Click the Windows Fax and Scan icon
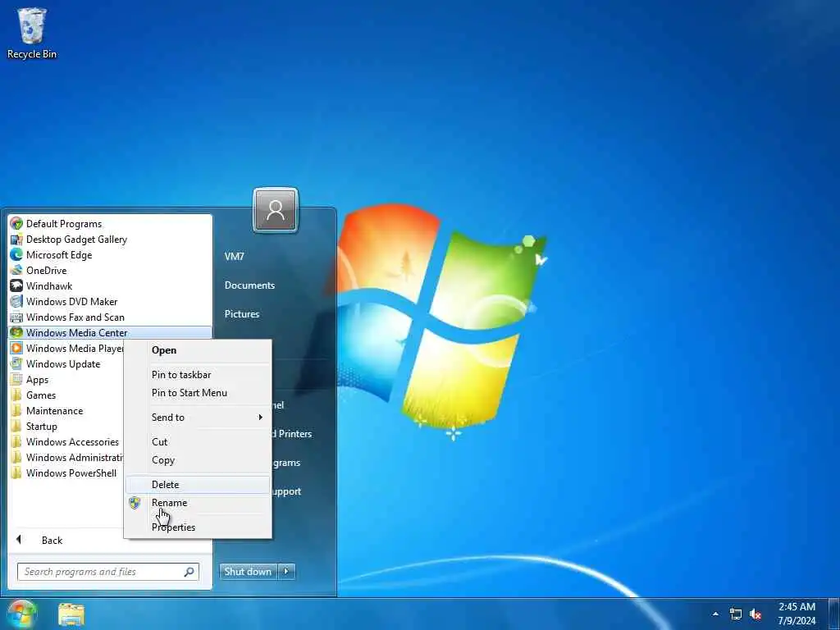The width and height of the screenshot is (840, 630). click(x=16, y=317)
